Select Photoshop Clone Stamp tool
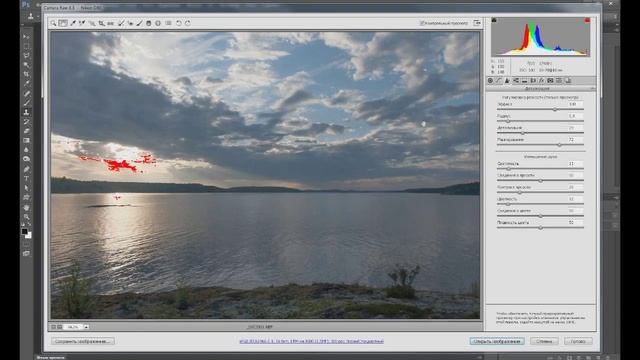This screenshot has height=360, width=640. click(x=27, y=112)
